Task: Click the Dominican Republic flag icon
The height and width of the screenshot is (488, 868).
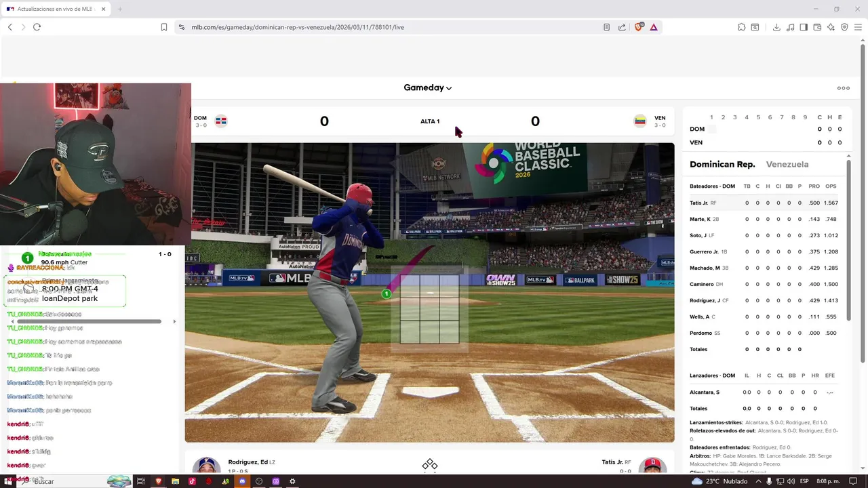Action: pos(221,121)
